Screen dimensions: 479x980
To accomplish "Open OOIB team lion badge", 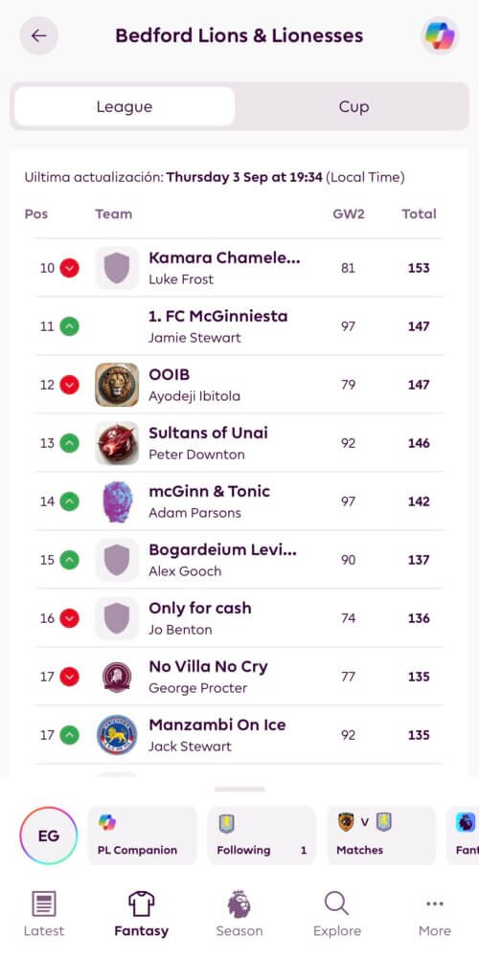I will 117,385.
